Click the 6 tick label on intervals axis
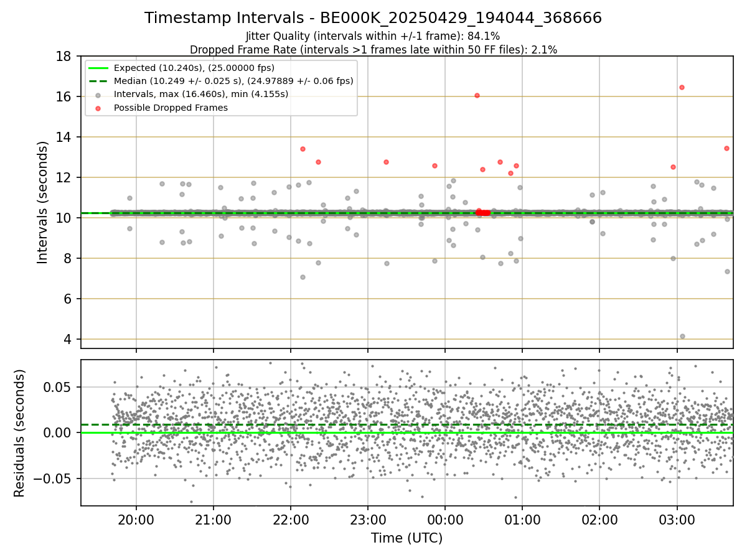Image resolution: width=747 pixels, height=560 pixels. (67, 299)
